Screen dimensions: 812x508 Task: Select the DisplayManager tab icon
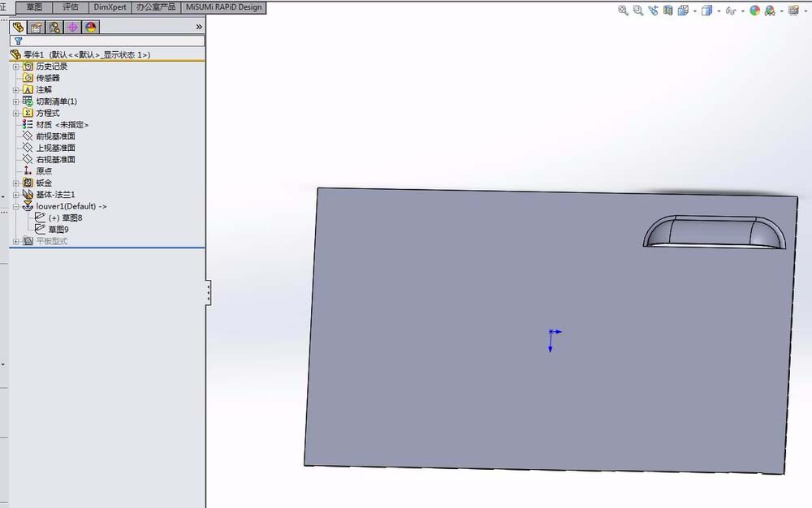[x=89, y=27]
